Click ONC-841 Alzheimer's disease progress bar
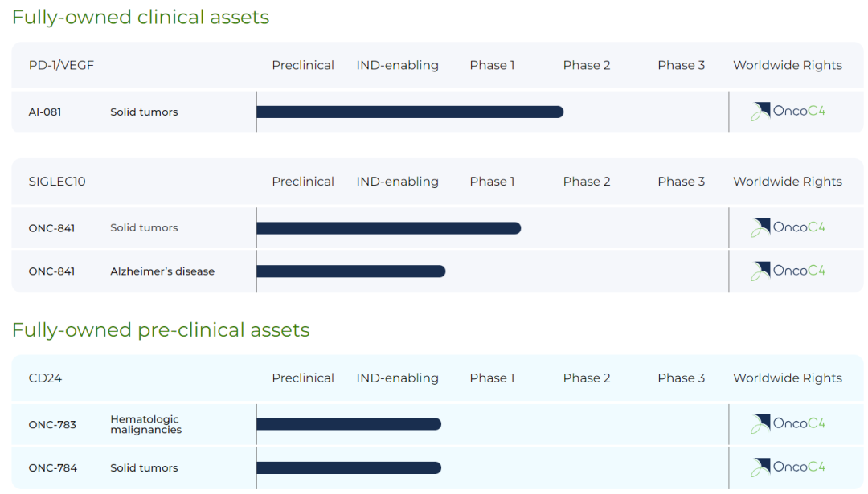The height and width of the screenshot is (494, 868). point(350,271)
